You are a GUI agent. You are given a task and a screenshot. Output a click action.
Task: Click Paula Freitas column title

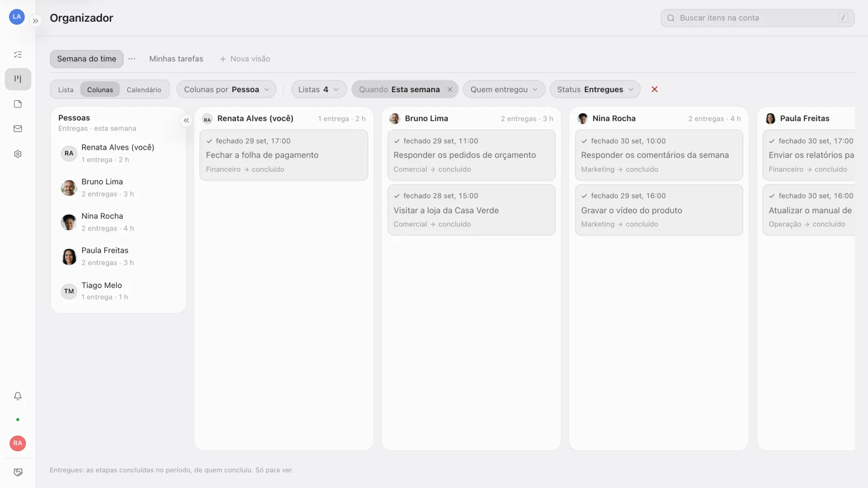point(805,119)
